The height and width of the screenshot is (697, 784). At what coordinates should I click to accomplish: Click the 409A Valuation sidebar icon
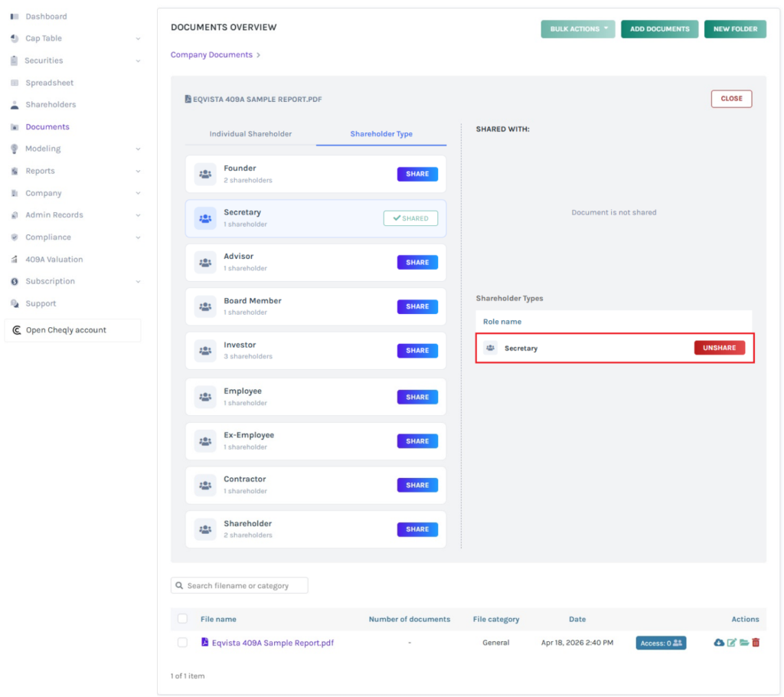pos(15,260)
